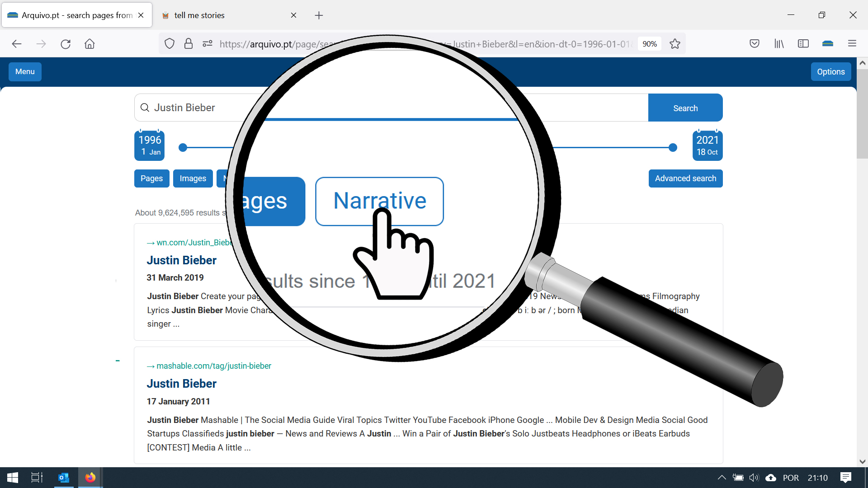Open the Windows notification center
Viewport: 868px width, 488px height.
pos(846,478)
